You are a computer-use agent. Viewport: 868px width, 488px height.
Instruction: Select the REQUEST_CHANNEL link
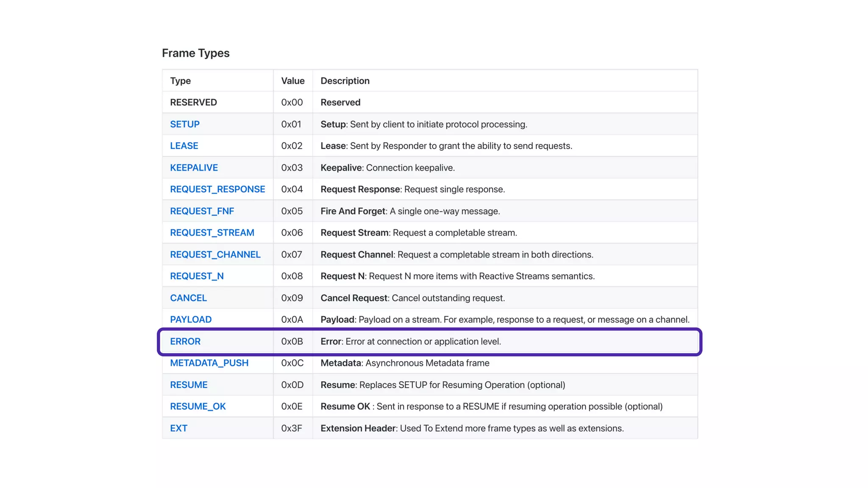click(215, 255)
